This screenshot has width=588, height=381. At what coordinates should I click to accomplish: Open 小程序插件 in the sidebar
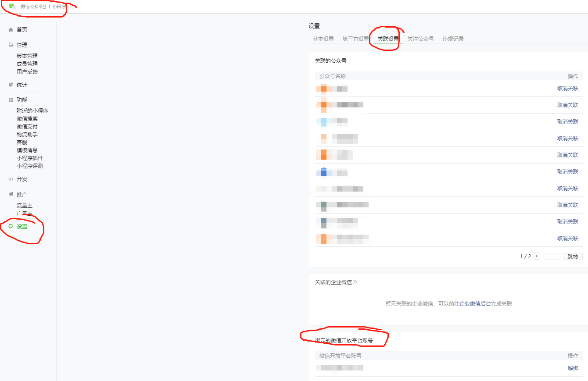pos(30,158)
